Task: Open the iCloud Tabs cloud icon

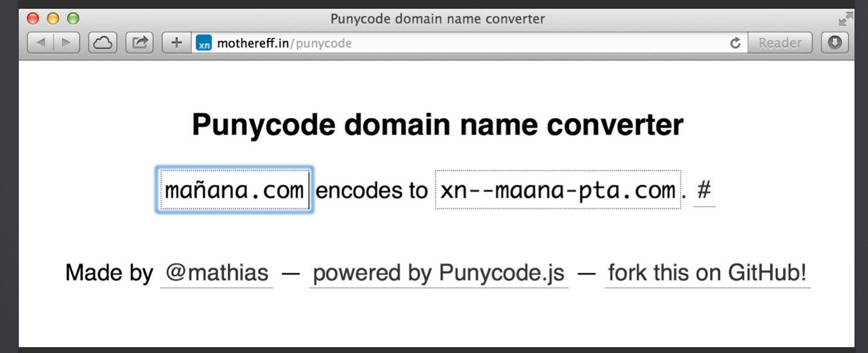Action: [x=103, y=43]
